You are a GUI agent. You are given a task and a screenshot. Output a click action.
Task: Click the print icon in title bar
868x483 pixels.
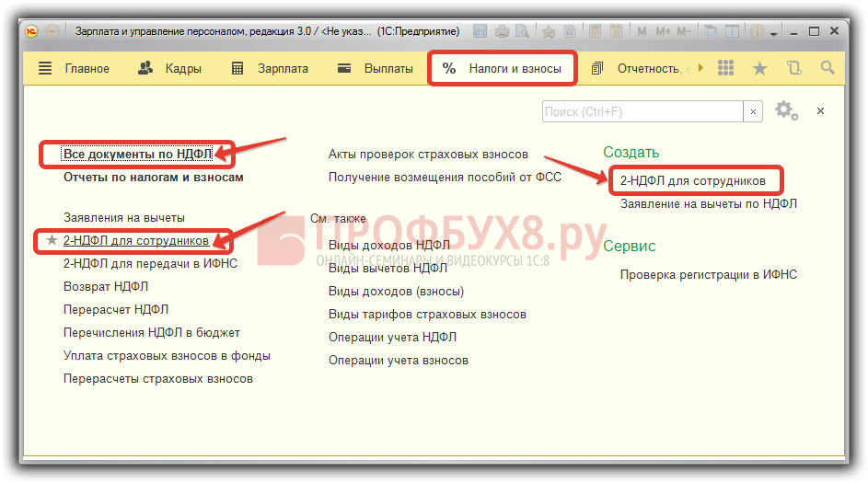click(503, 31)
